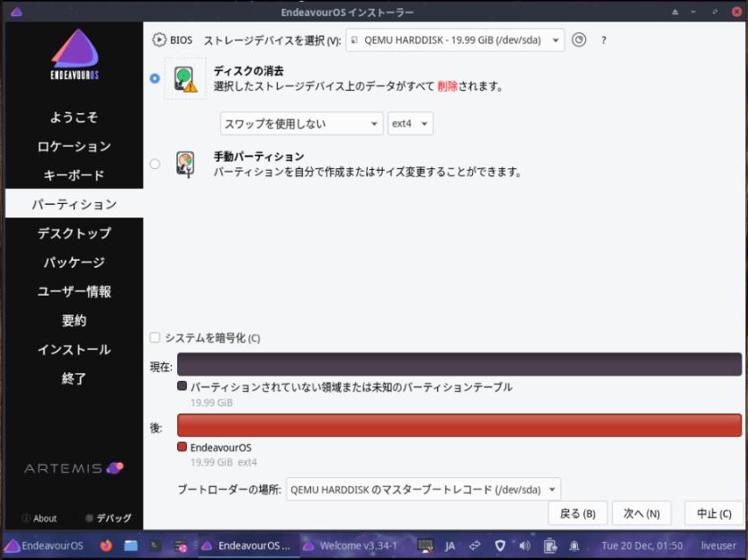The width and height of the screenshot is (748, 560).
Task: Click the battery power tray icon
Action: click(x=549, y=546)
